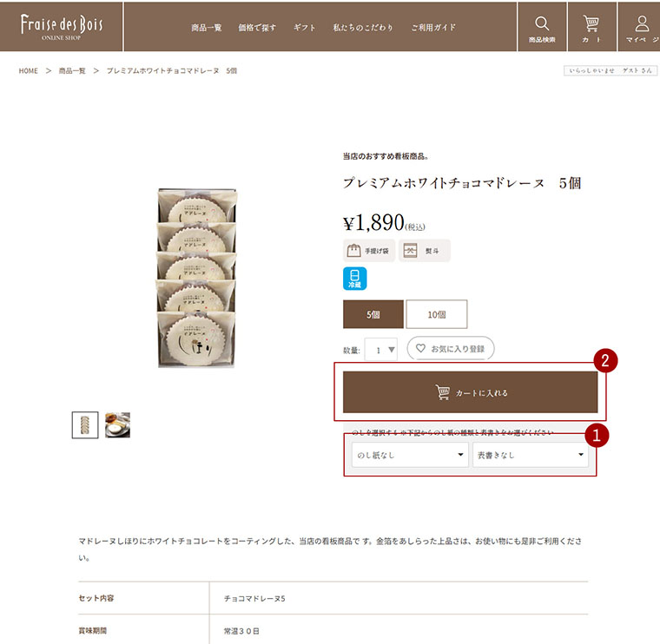
Task: Click the hand bag (手提げ袋) icon badge
Action: [x=369, y=251]
